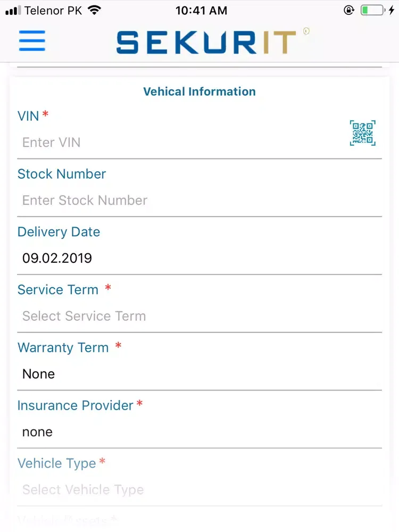Screen dimensions: 399x532
Task: Tap the Stock Number label
Action: coord(62,174)
